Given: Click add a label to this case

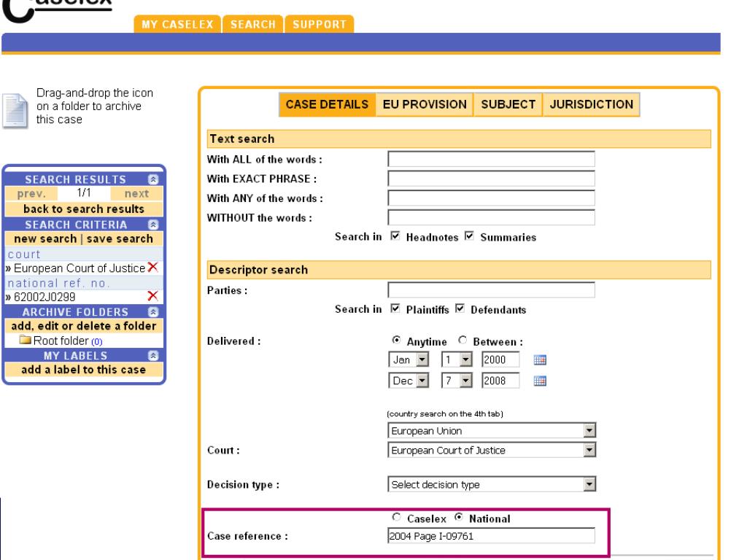Looking at the screenshot, I should click(x=84, y=370).
